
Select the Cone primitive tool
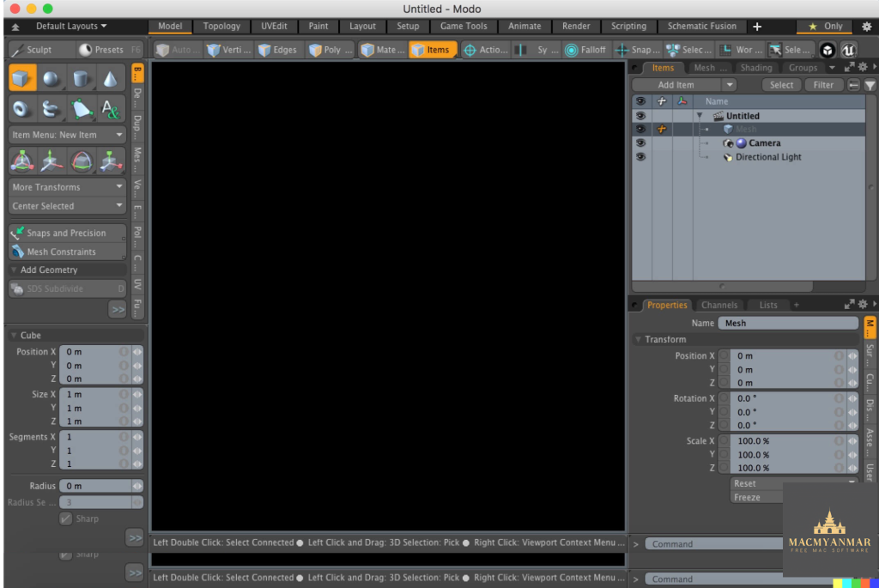click(x=110, y=78)
